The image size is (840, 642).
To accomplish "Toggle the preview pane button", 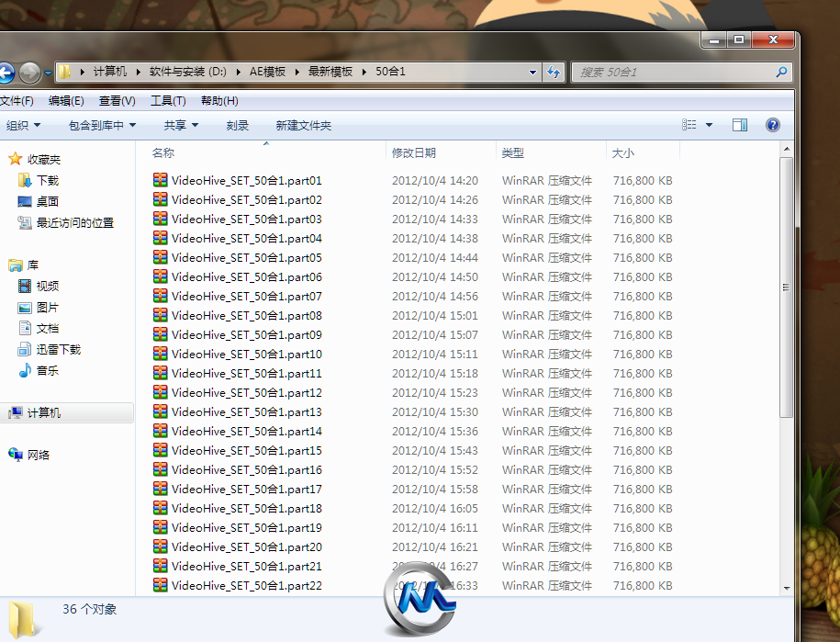I will tap(740, 125).
